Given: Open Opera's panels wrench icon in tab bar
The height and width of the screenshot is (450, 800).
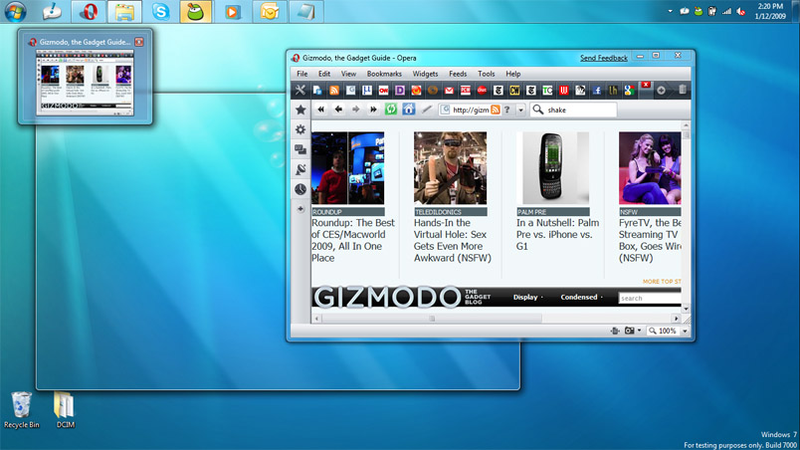Looking at the screenshot, I should click(300, 90).
